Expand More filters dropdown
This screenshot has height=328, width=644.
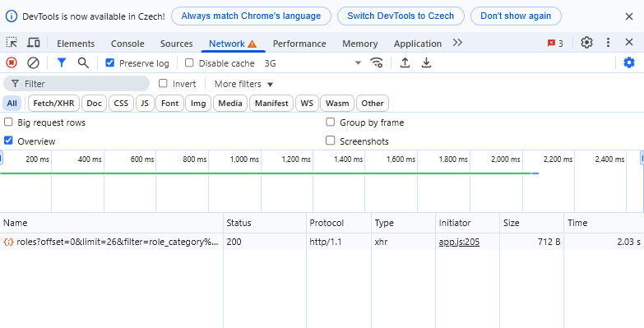click(243, 84)
